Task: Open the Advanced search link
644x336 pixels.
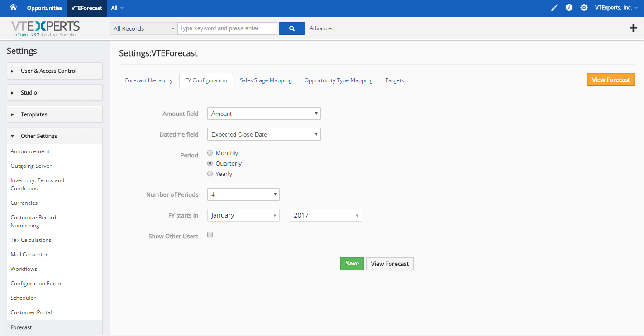Action: coord(322,28)
